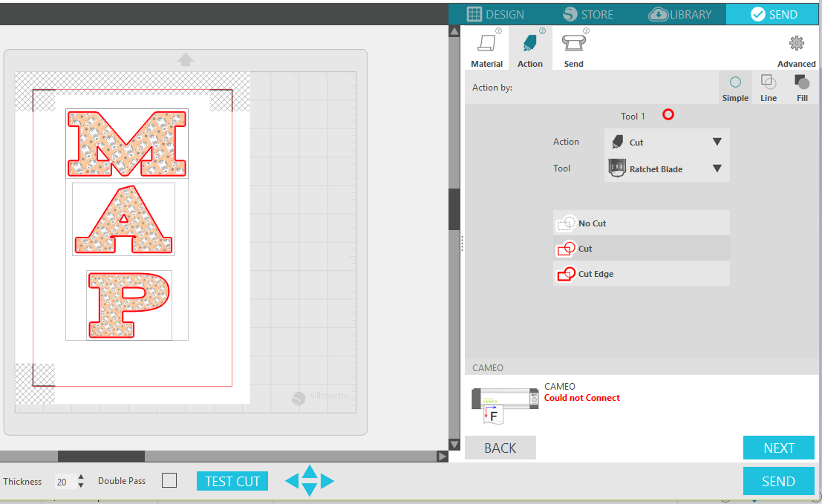This screenshot has width=822, height=504.
Task: Switch to Line action mode
Action: pyautogui.click(x=768, y=87)
